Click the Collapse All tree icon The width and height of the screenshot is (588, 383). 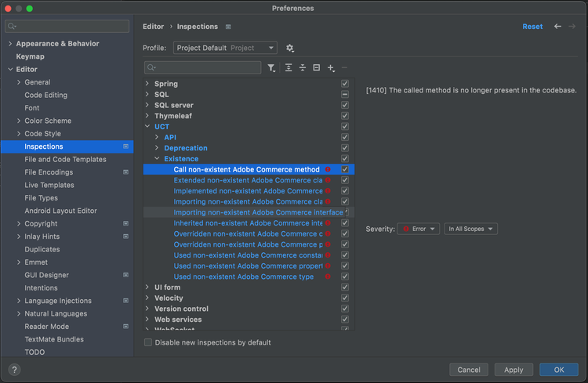click(x=303, y=68)
